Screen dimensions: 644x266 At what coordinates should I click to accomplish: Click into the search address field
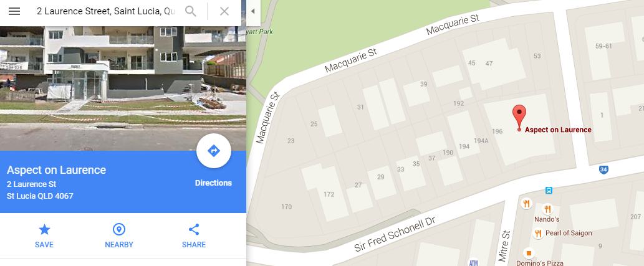coord(106,11)
